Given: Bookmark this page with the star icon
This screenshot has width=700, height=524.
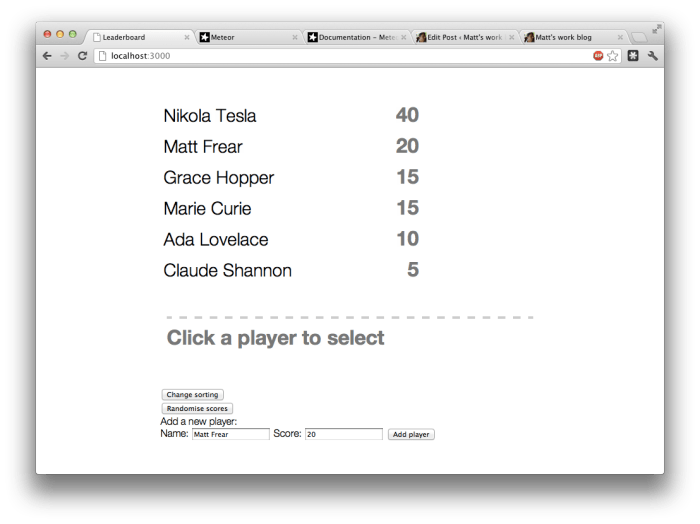Looking at the screenshot, I should click(x=613, y=56).
